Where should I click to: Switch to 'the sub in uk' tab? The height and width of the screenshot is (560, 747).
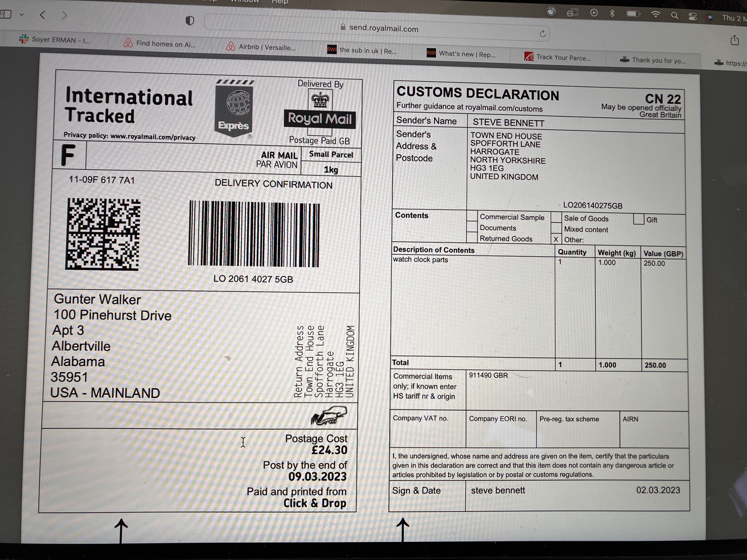[x=362, y=51]
